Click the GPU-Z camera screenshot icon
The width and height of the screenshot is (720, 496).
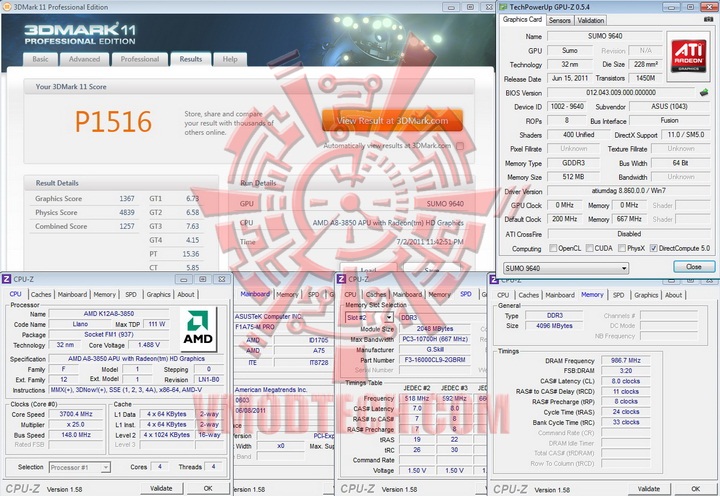[x=709, y=19]
